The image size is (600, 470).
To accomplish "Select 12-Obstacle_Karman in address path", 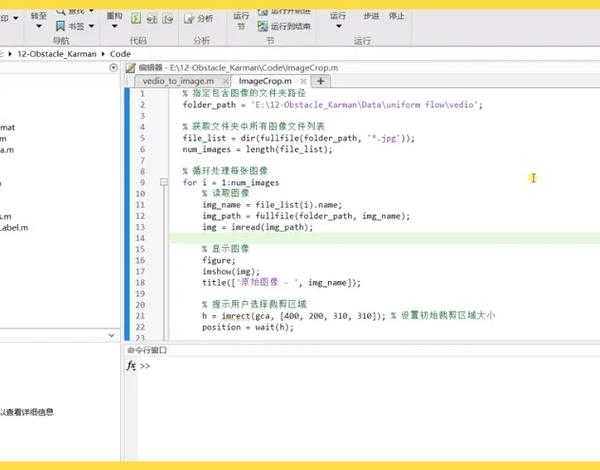I will [57, 54].
